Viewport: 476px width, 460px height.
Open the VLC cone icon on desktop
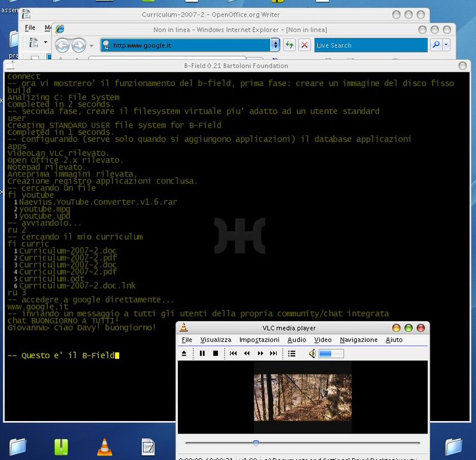point(104,446)
